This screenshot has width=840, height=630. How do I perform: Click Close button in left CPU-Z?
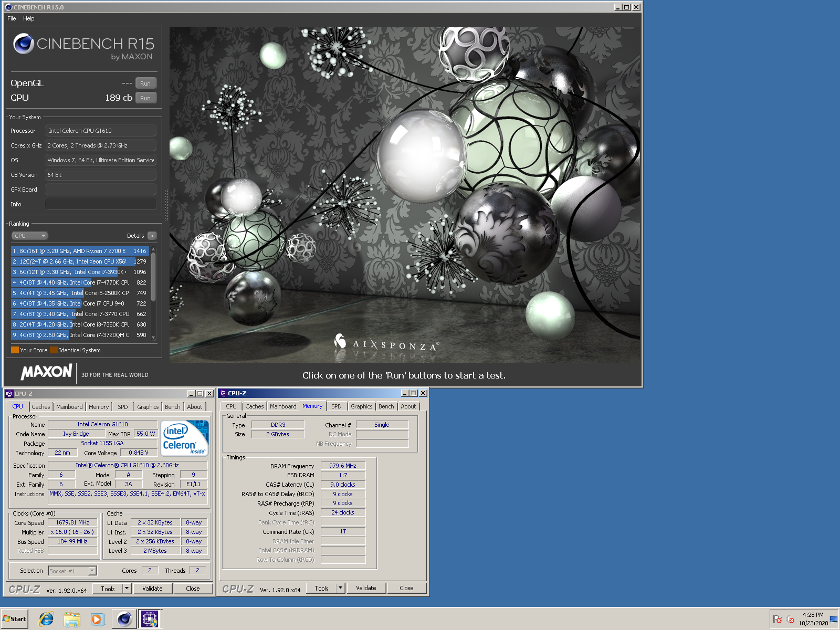[x=193, y=589]
